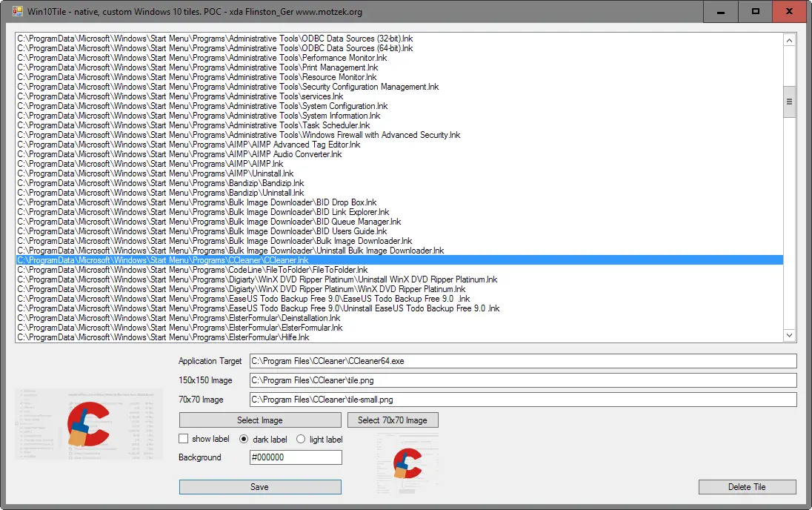Click the list scrollbar down arrow

point(789,335)
